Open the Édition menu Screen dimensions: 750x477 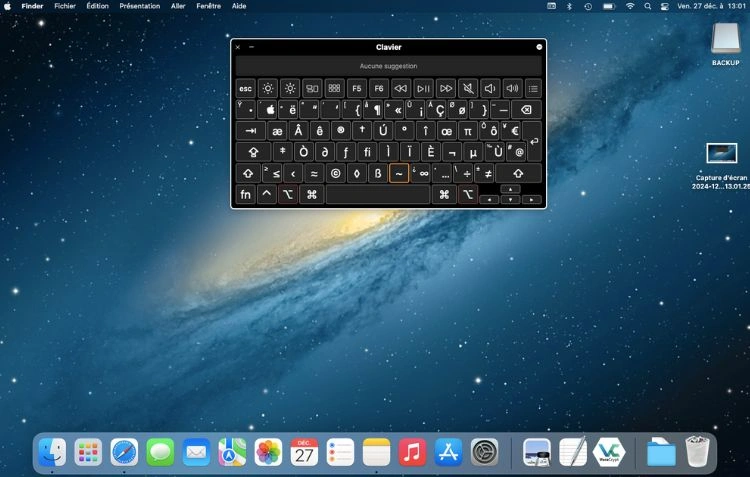[98, 6]
